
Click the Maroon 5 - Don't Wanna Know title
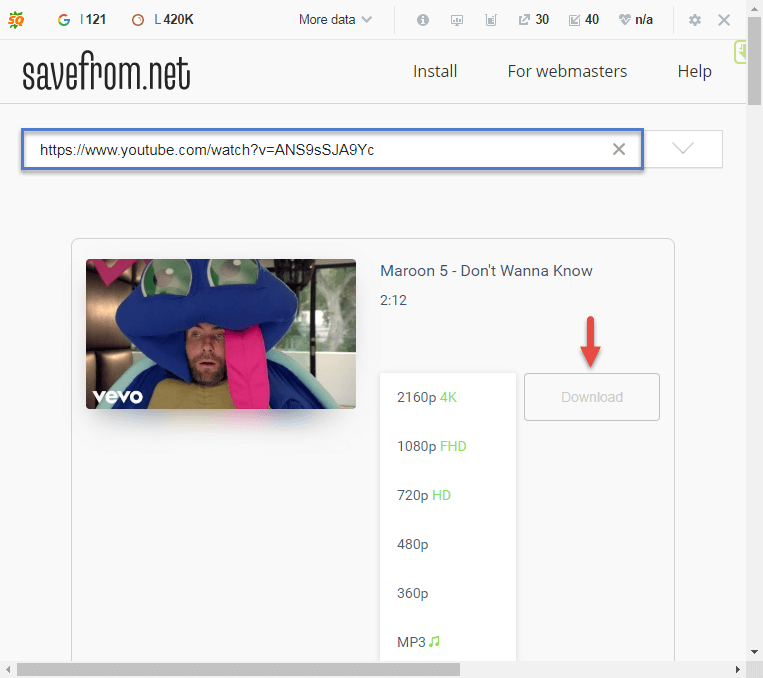(486, 271)
